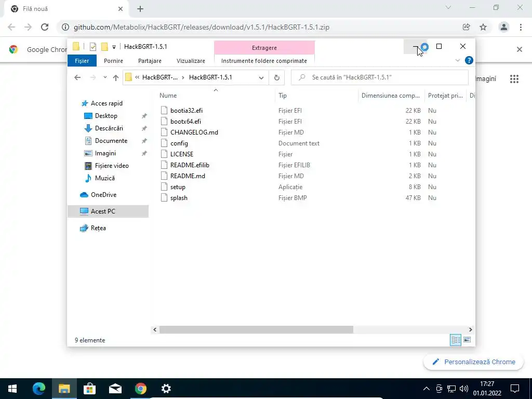Refresh the Explorer folder view
This screenshot has width=532, height=399.
point(277,77)
